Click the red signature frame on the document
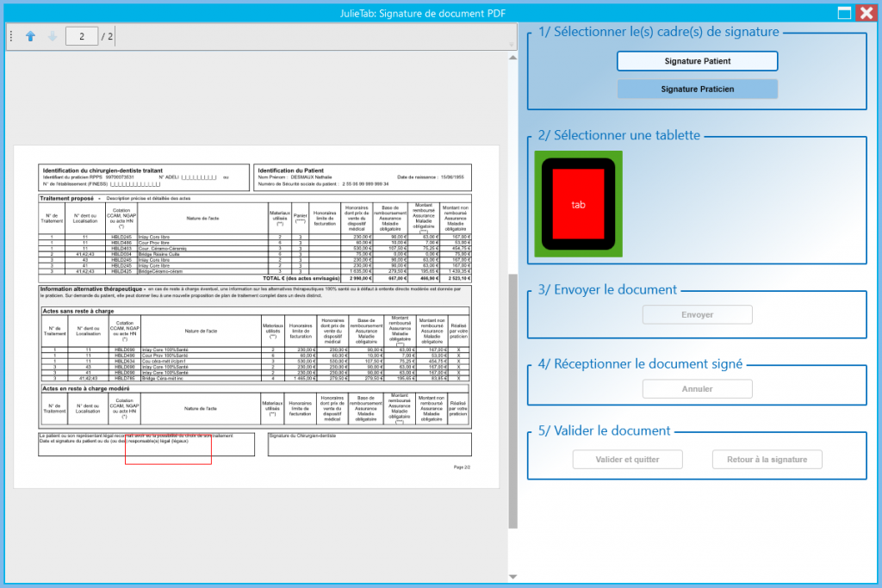The height and width of the screenshot is (588, 882). click(x=168, y=449)
